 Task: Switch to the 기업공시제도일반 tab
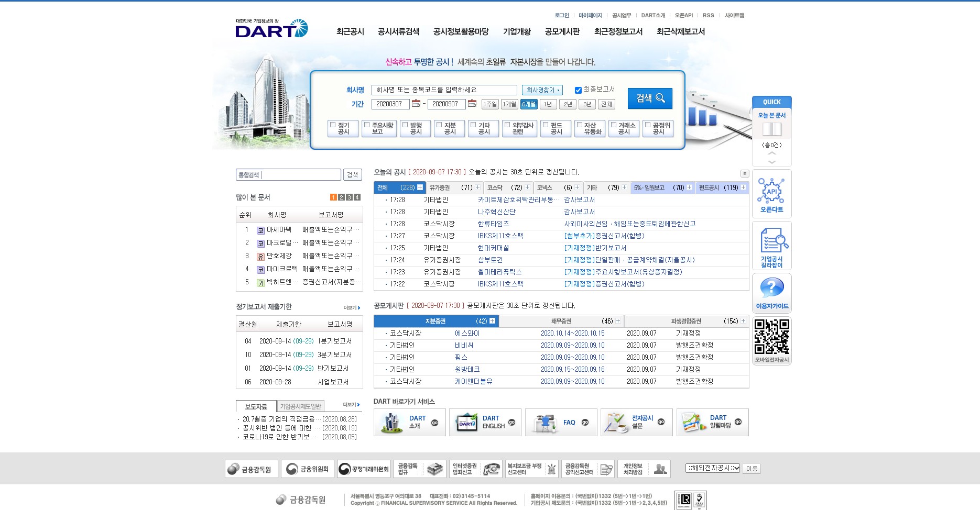tap(300, 406)
